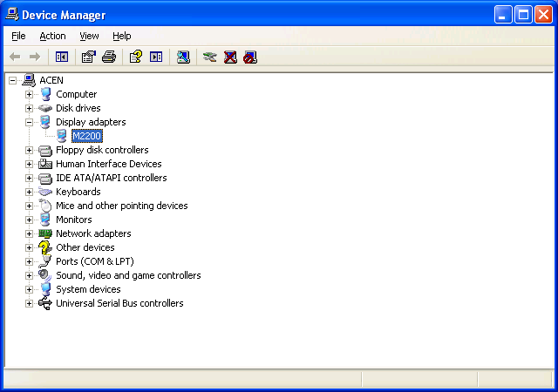Click the Forward arrow toolbar icon
This screenshot has height=392, width=558.
35,57
